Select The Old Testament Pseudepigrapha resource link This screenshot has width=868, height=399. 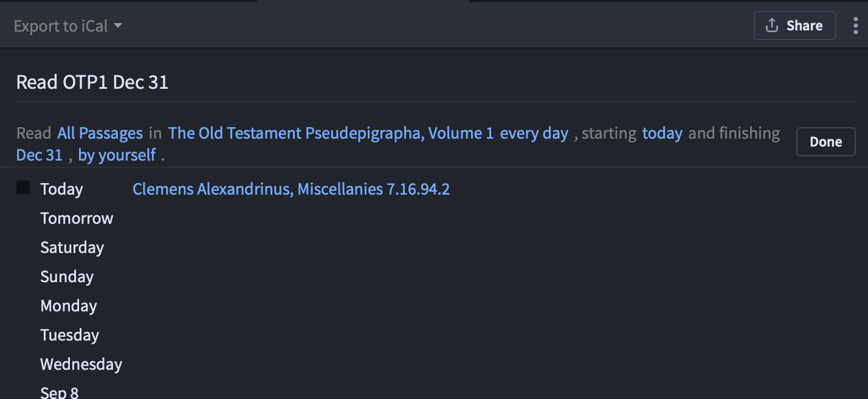point(331,133)
